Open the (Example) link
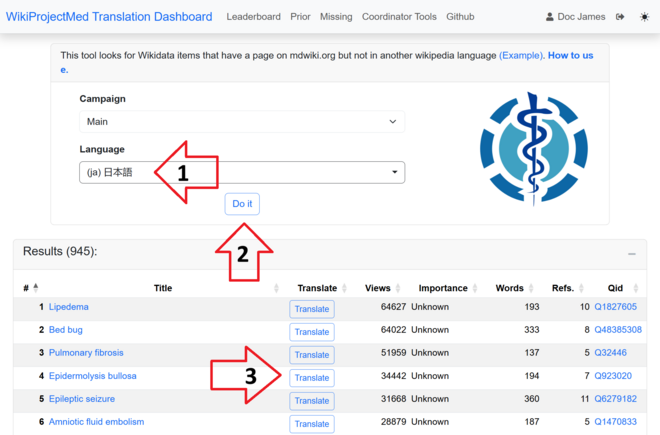This screenshot has height=435, width=660. [522, 56]
